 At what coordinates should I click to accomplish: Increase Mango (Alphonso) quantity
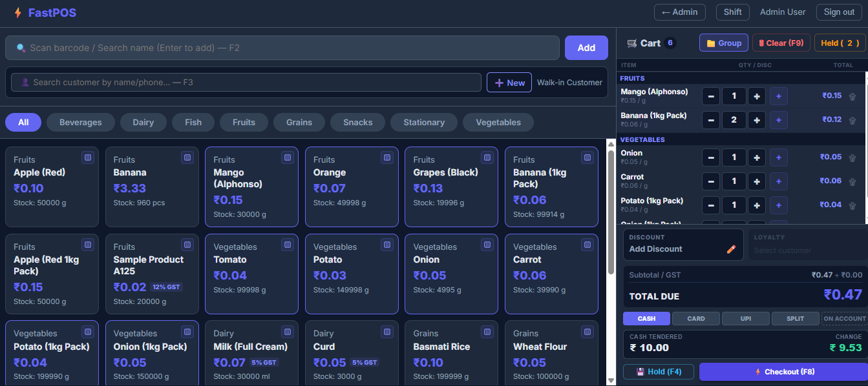[x=757, y=96]
